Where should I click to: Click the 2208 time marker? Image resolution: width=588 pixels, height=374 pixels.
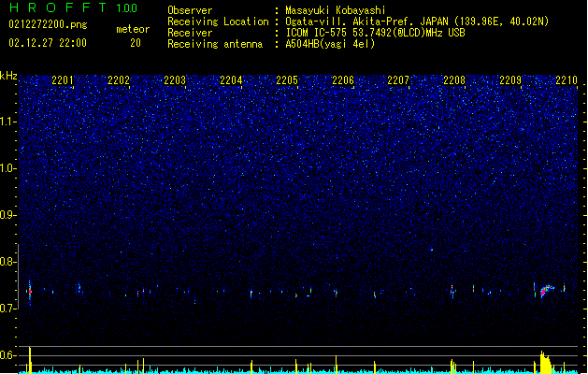pyautogui.click(x=454, y=79)
